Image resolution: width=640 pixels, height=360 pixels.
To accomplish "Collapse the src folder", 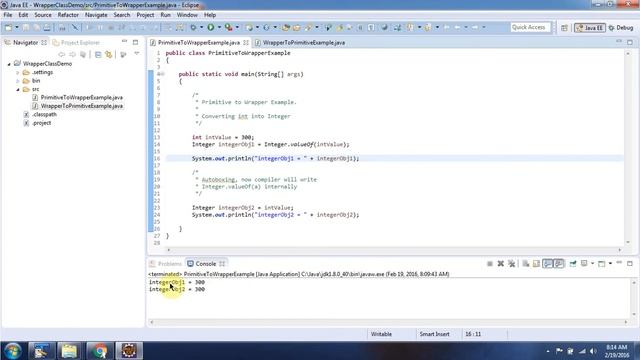I will (x=18, y=89).
